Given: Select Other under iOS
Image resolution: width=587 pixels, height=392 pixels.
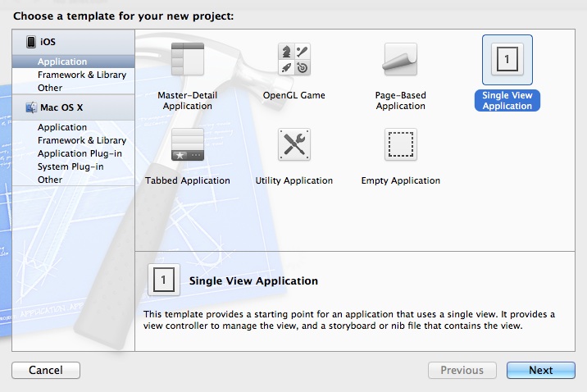Looking at the screenshot, I should (74, 88).
